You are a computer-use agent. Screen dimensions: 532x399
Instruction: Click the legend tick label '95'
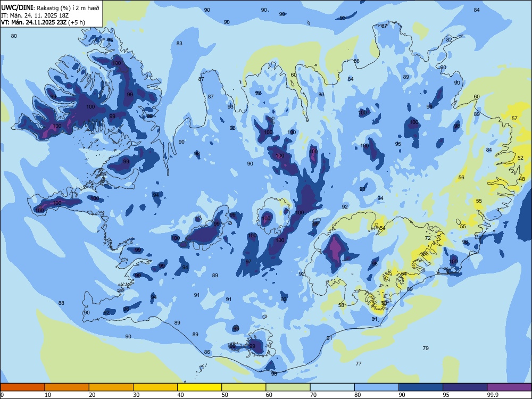(x=446, y=395)
